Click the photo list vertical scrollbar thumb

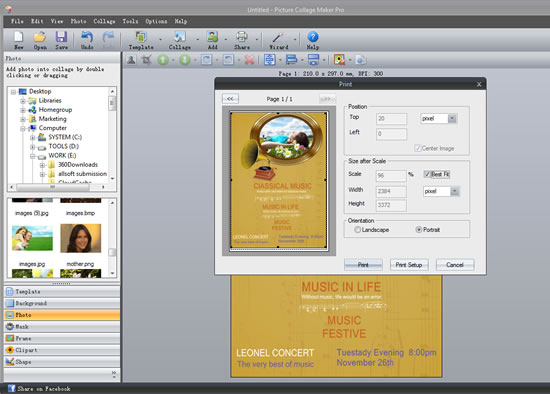[x=112, y=252]
